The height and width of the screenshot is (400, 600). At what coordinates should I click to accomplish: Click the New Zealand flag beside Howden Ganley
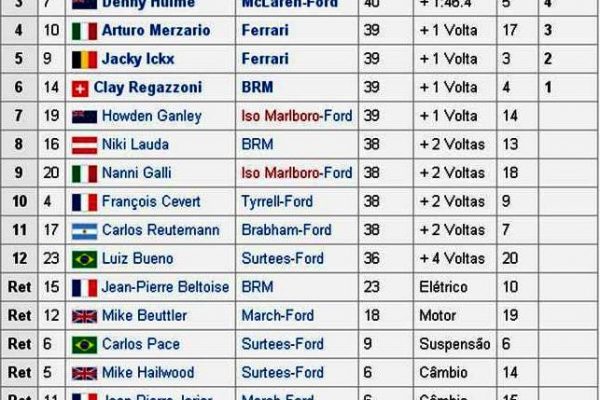(84, 116)
